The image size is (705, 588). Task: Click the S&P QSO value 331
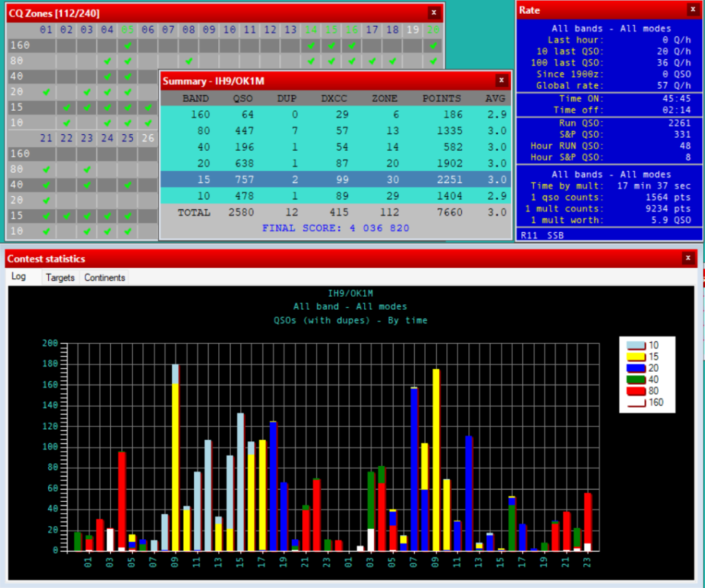point(682,134)
